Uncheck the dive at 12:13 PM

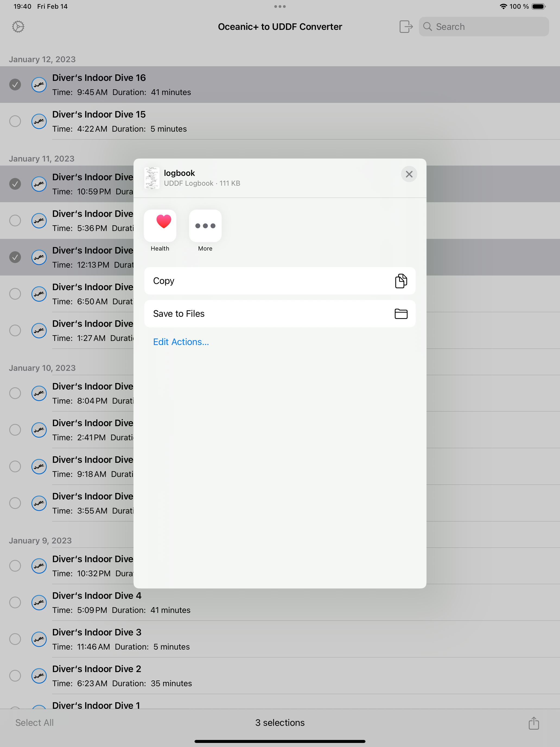[x=15, y=257]
